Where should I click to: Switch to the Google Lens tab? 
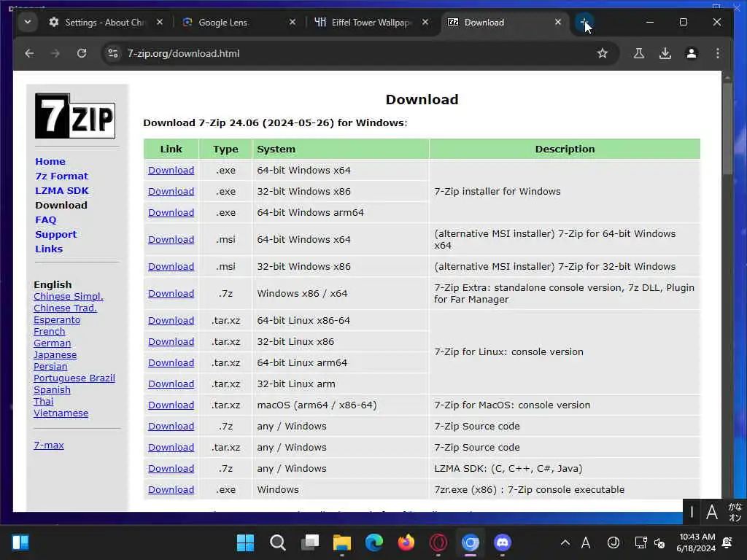click(239, 23)
